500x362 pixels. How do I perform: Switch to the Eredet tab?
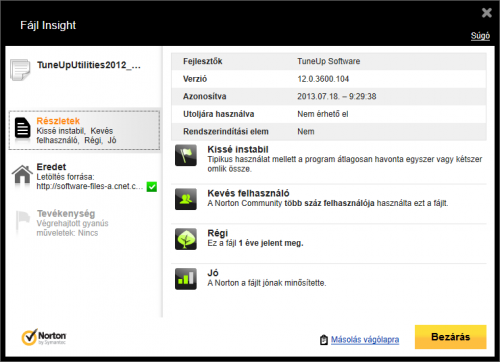[84, 176]
